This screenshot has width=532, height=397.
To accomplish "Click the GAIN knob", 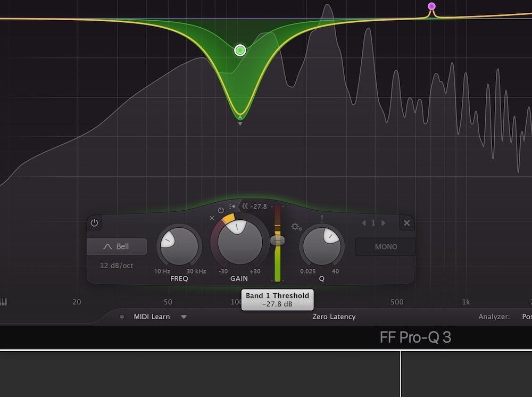I will pos(240,242).
